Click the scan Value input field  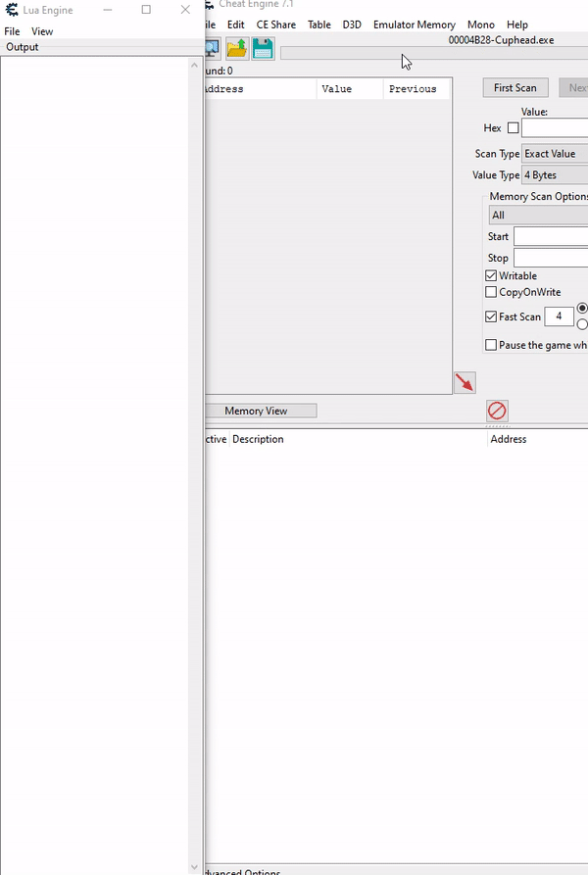click(555, 127)
